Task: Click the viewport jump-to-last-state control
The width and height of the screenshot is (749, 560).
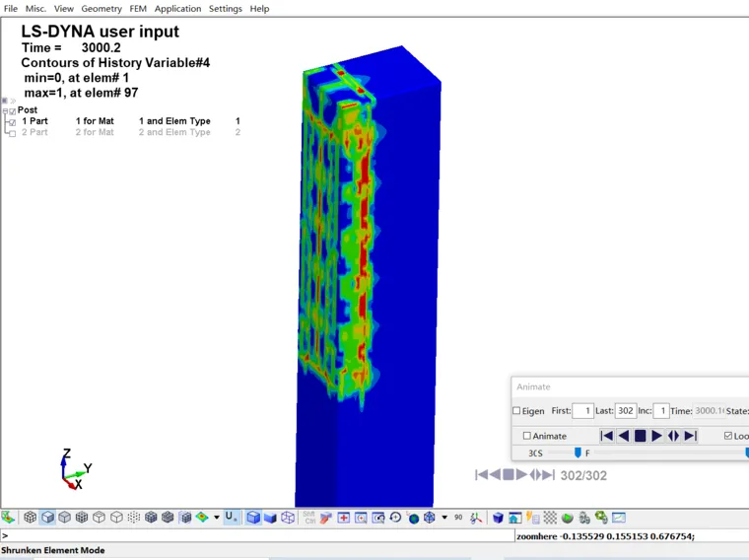Action: click(548, 475)
